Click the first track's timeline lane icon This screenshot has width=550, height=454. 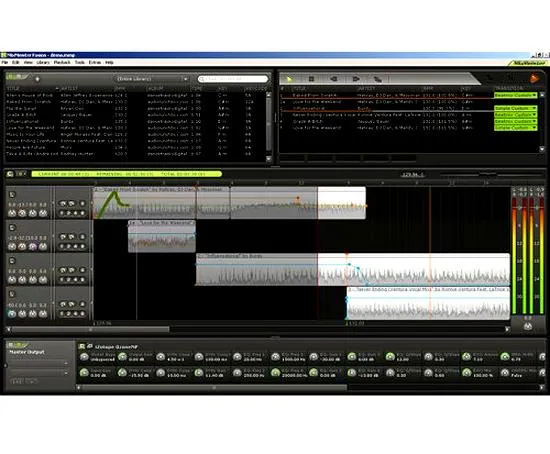(x=12, y=195)
